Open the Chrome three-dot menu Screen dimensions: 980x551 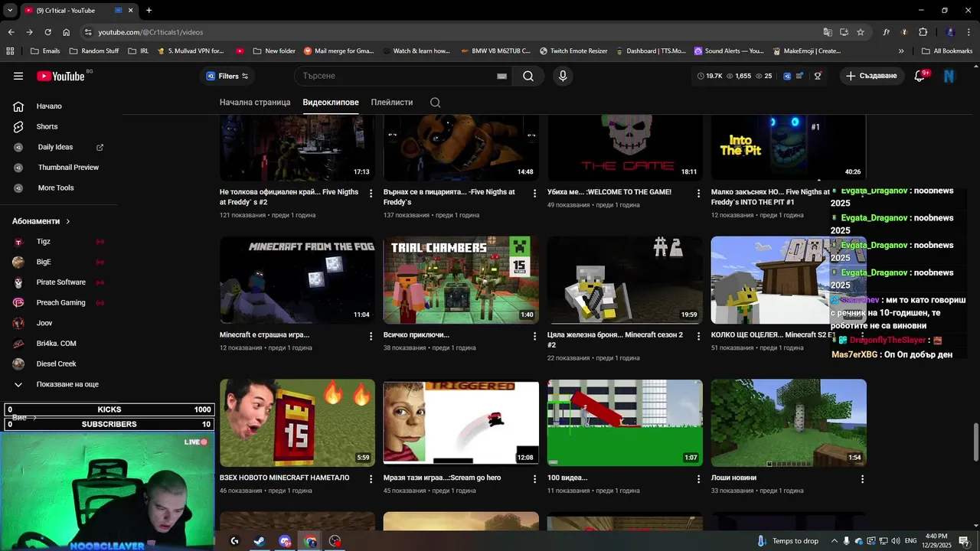tap(969, 32)
